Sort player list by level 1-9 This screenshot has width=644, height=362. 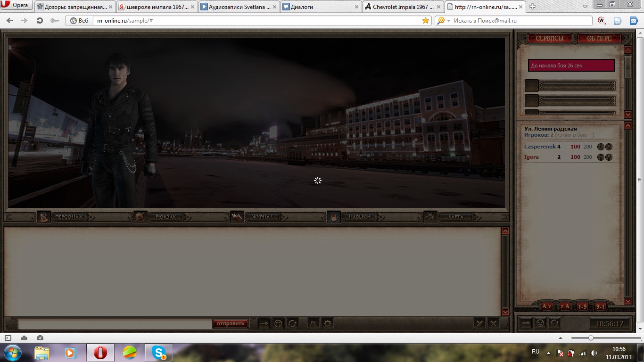(582, 306)
